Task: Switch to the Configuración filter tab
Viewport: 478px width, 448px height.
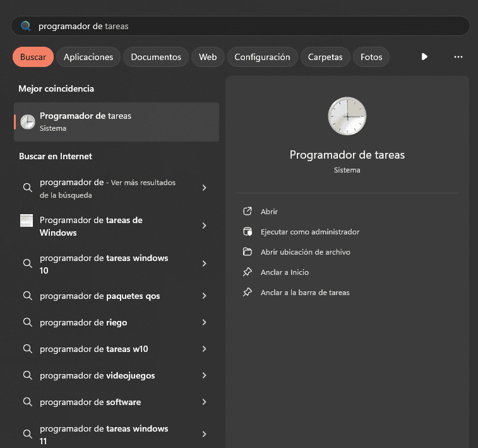Action: [262, 57]
